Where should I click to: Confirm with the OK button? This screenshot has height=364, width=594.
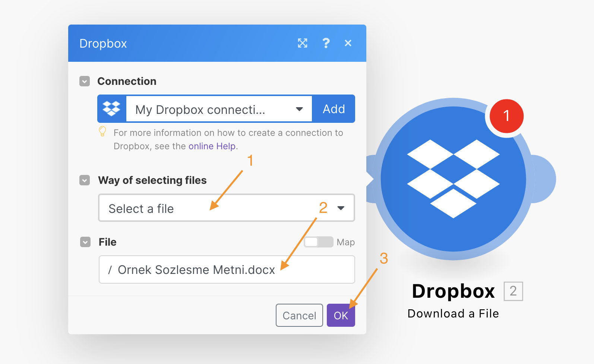[341, 315]
